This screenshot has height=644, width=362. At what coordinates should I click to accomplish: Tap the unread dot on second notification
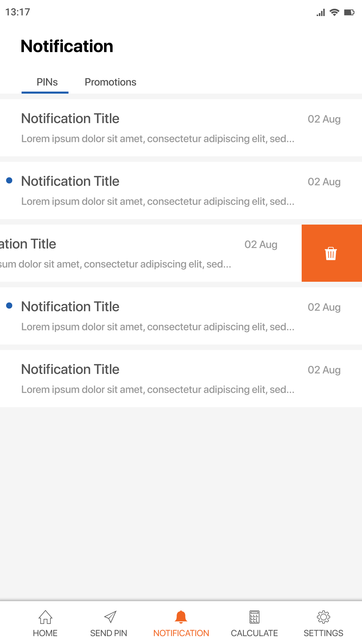(9, 181)
